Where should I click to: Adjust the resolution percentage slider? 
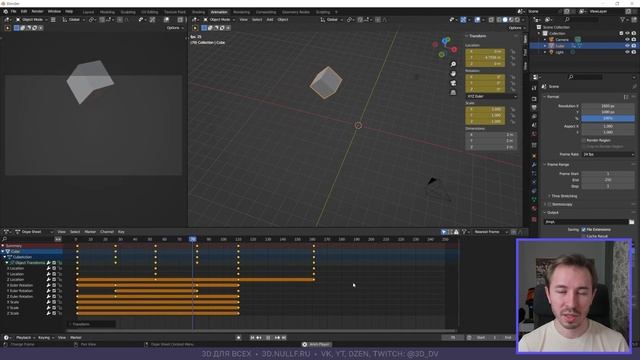pyautogui.click(x=608, y=118)
